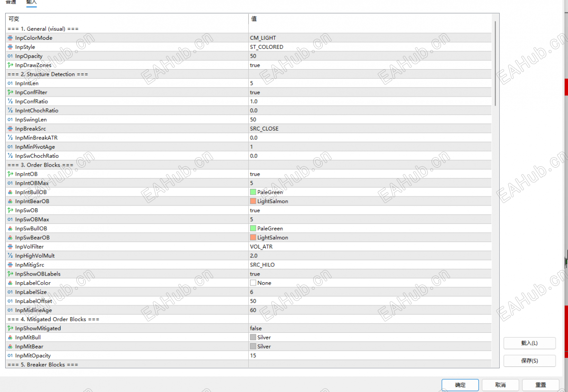Screen dimensions: 568x392
Task: Click the false value of InpShowMitigated
Action: click(x=256, y=328)
